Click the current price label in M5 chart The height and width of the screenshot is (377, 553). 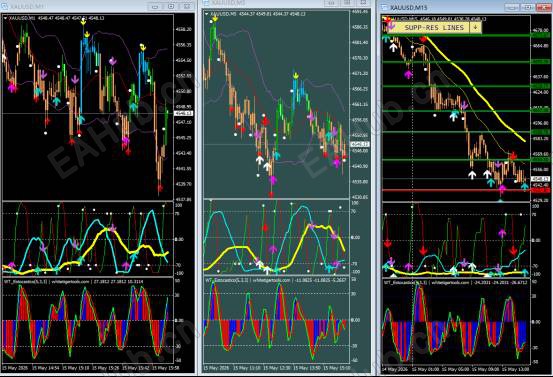click(x=359, y=144)
